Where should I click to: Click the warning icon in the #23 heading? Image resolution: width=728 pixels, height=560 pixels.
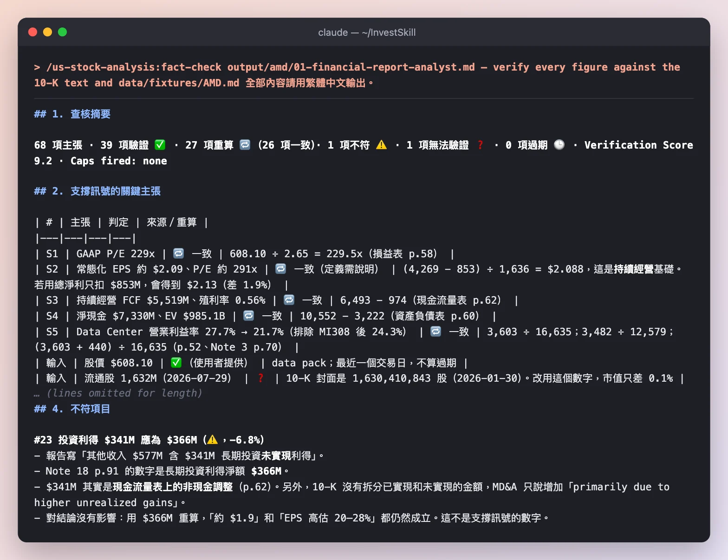[x=212, y=440]
